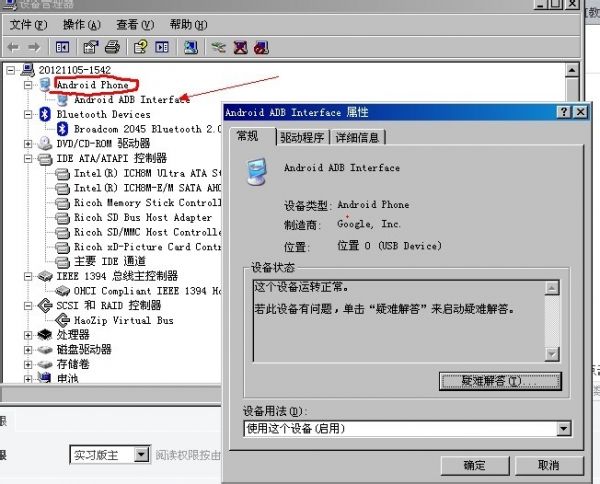The height and width of the screenshot is (484, 600).
Task: Select the 磁盘驱动器 disk drive icon
Action: pyautogui.click(x=45, y=349)
